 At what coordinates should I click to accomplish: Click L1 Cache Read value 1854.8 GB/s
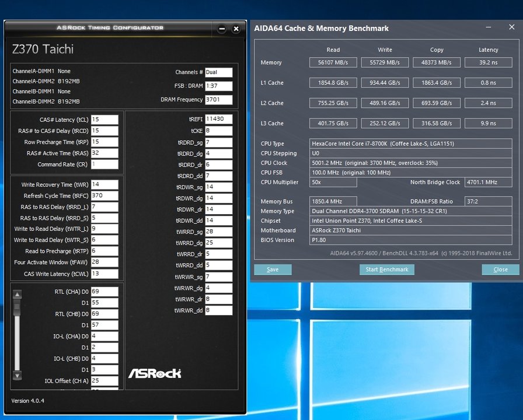coord(333,83)
